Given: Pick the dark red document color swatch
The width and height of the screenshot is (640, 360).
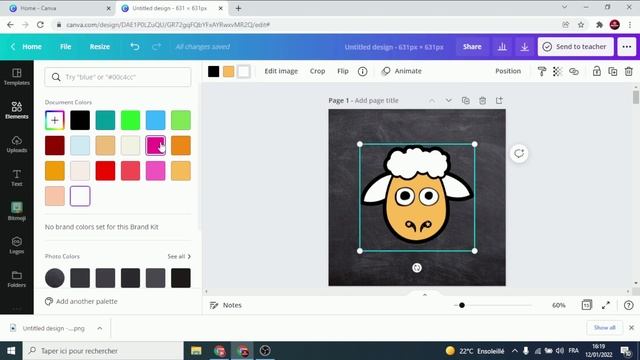Looking at the screenshot, I should [55, 145].
